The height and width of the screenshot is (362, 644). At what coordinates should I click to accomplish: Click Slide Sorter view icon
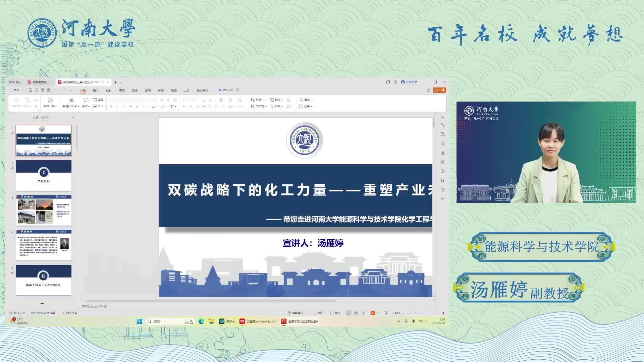(x=356, y=313)
